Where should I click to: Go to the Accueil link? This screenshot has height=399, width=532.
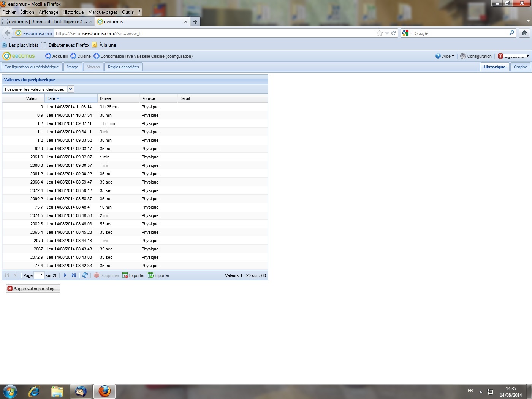click(x=56, y=56)
